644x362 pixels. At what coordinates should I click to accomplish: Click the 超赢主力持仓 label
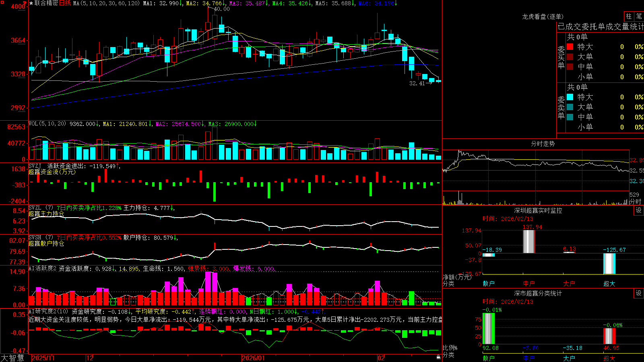coord(46,214)
